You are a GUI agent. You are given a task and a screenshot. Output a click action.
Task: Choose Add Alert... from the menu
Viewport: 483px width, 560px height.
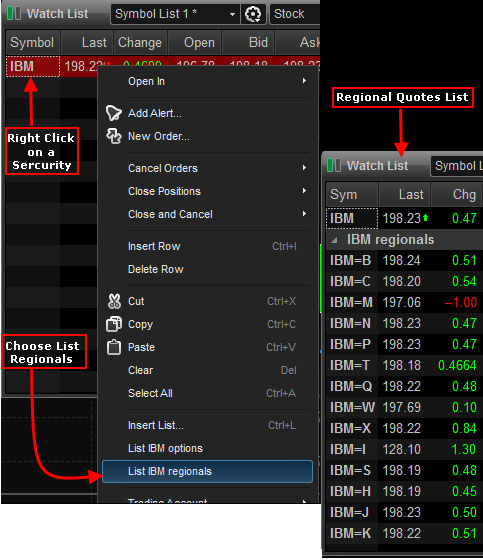pyautogui.click(x=155, y=113)
